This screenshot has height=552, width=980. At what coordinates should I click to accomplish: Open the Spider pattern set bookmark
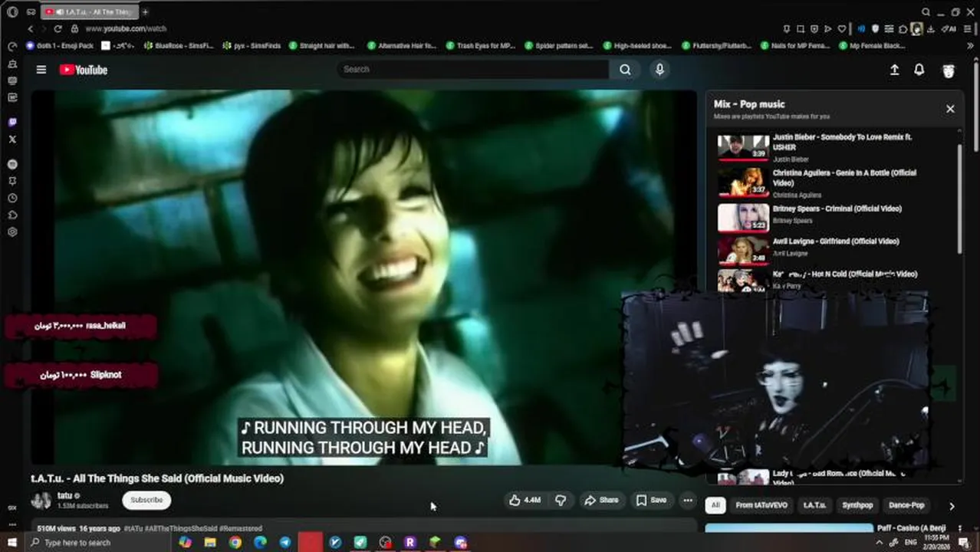tap(559, 46)
